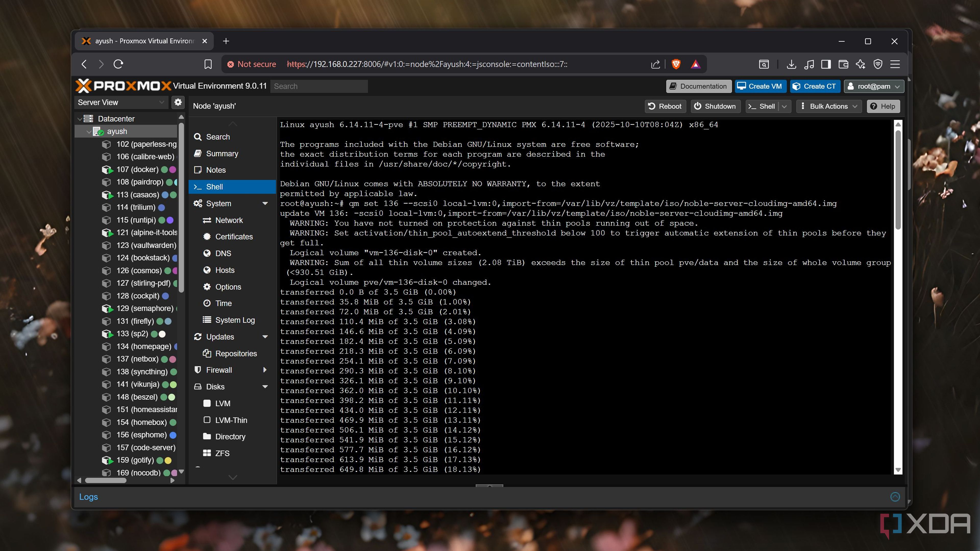Viewport: 980px width, 551px height.
Task: Select the Summary menu item
Action: [232, 154]
